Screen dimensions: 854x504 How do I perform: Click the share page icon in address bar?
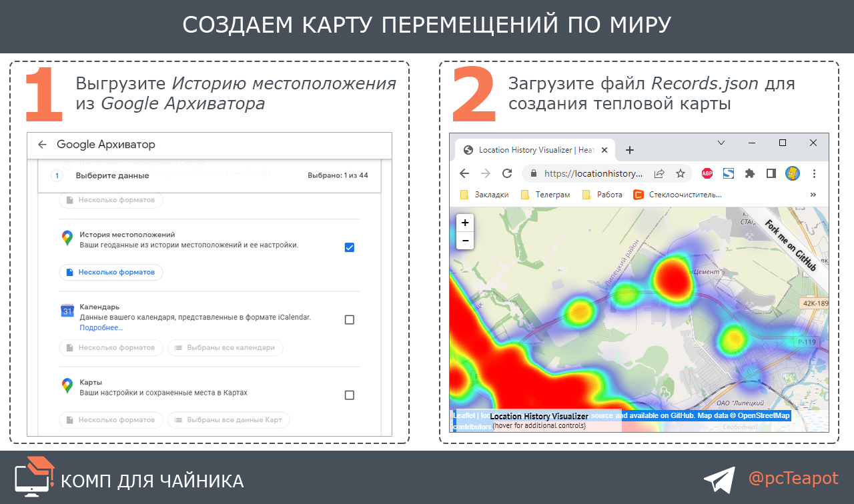point(659,173)
